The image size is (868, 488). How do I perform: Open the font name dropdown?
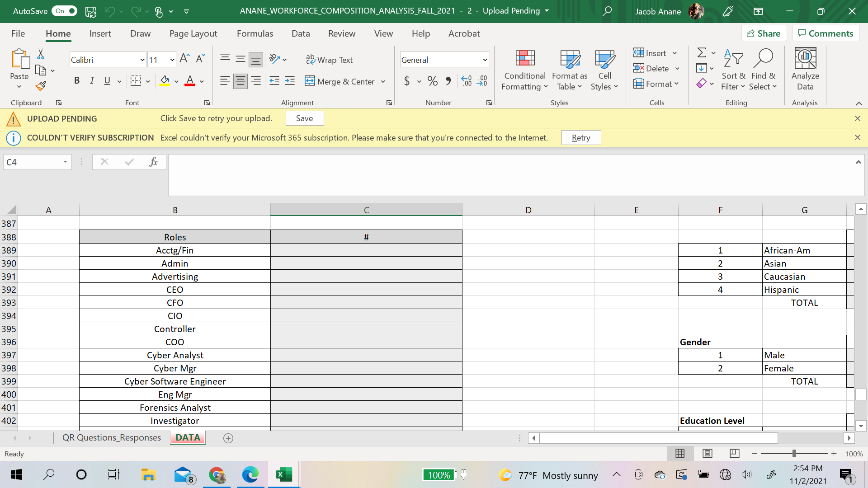(x=142, y=59)
